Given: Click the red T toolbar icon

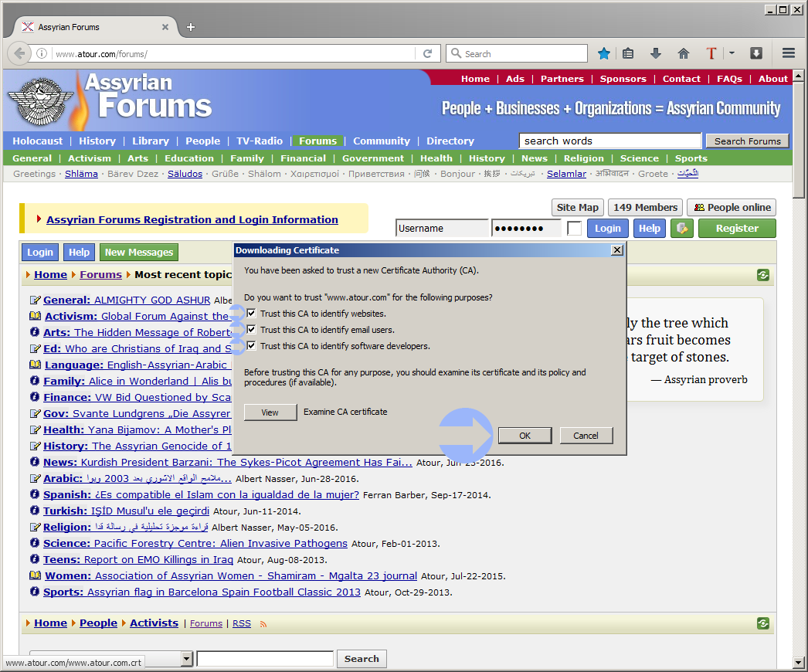Looking at the screenshot, I should [711, 53].
